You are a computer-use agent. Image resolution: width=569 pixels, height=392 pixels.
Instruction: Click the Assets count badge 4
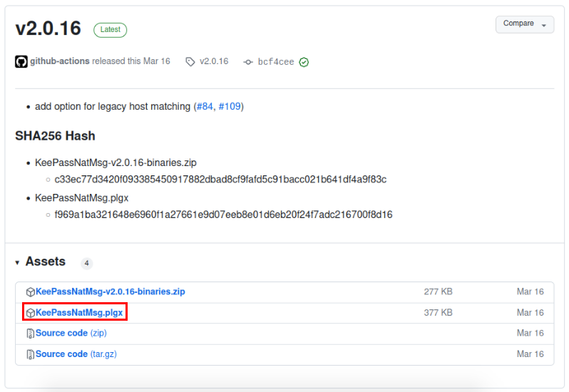point(86,263)
